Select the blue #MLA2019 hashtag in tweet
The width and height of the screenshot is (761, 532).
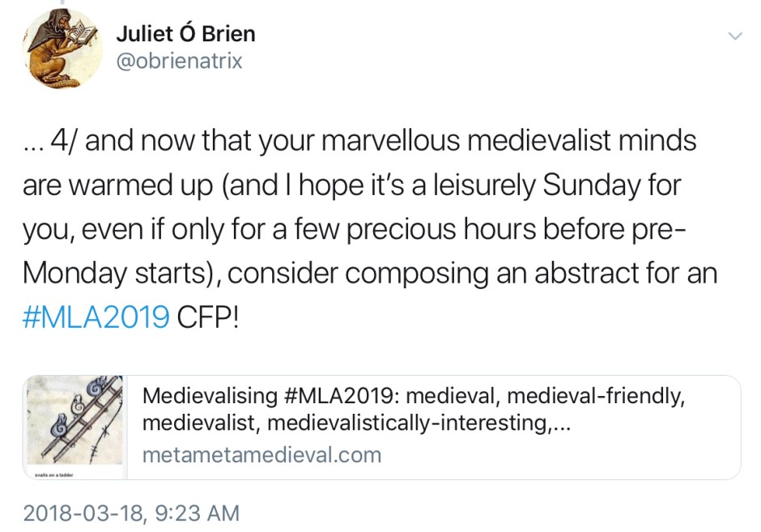click(96, 317)
